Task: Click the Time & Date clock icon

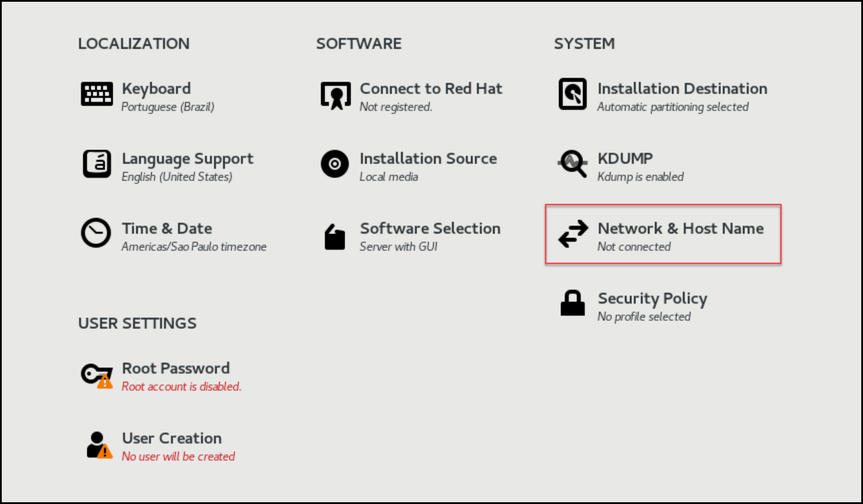Action: [x=96, y=233]
